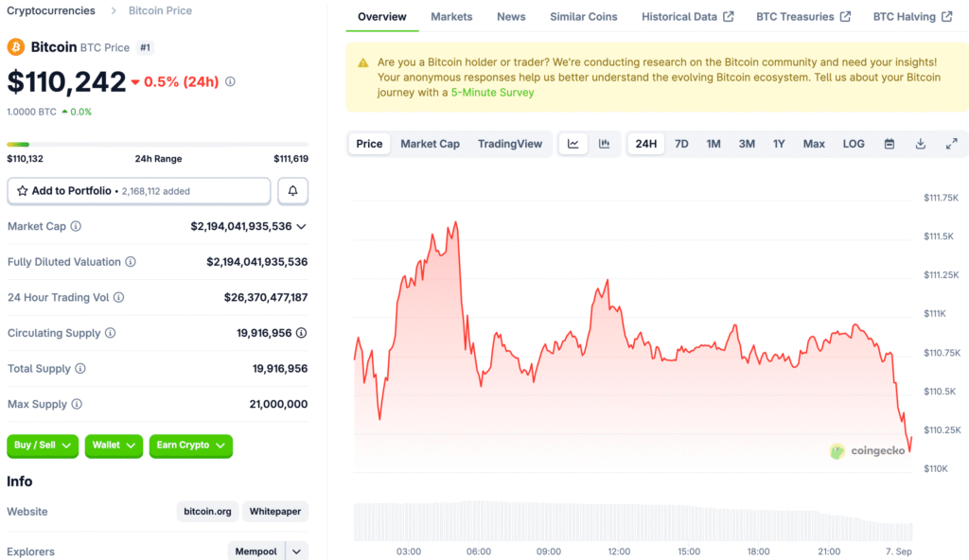The image size is (969, 560).
Task: Open the Similar Coins tab
Action: [583, 17]
